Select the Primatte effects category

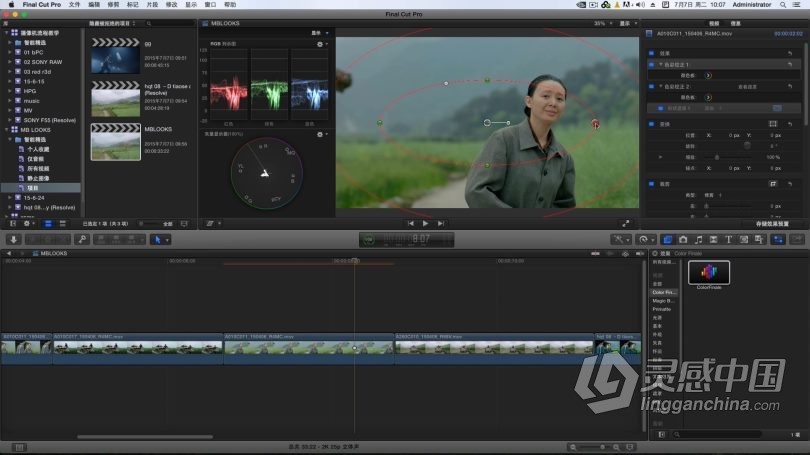[x=662, y=309]
